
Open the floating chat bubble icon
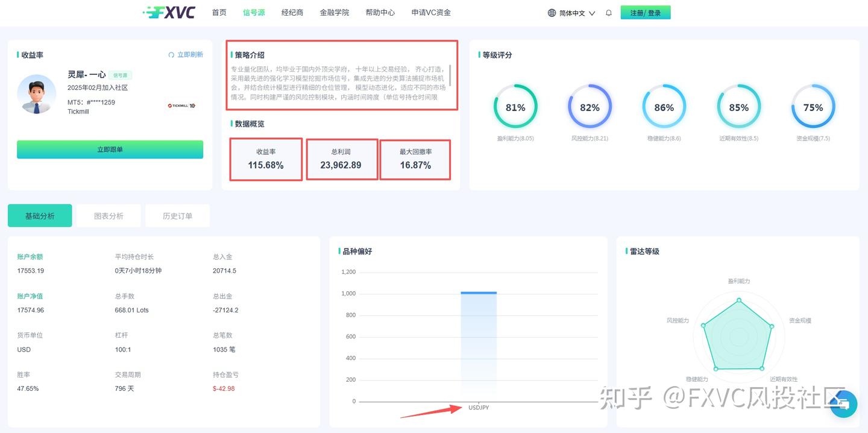pos(843,405)
